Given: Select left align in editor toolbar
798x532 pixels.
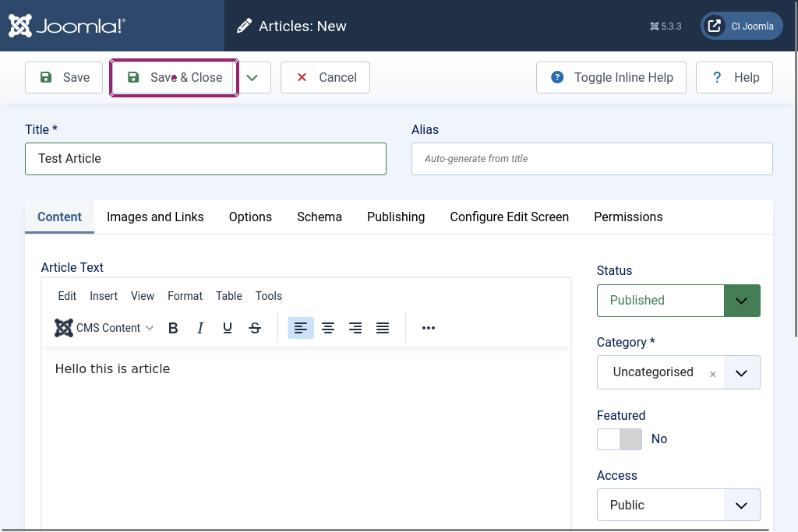Looking at the screenshot, I should (x=301, y=328).
